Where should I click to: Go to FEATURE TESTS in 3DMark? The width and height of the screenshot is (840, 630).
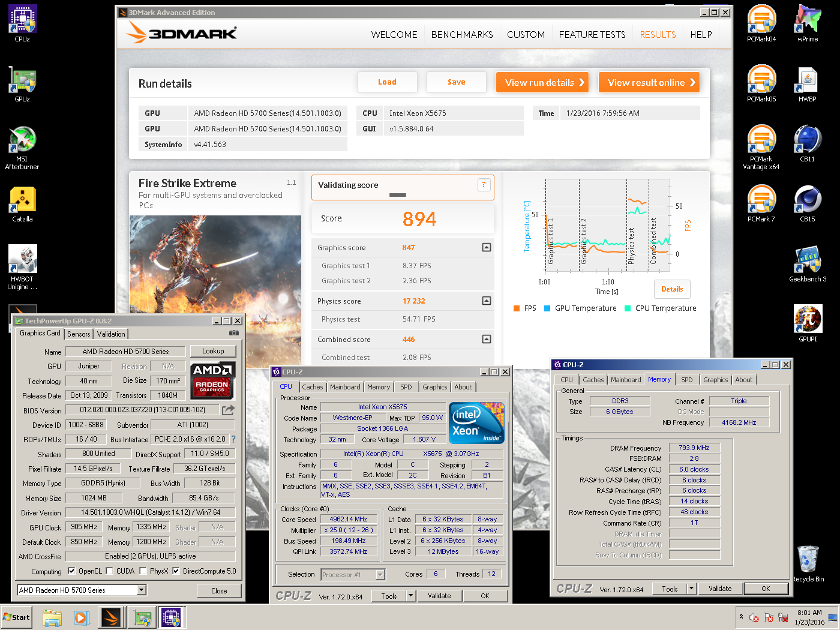point(592,35)
